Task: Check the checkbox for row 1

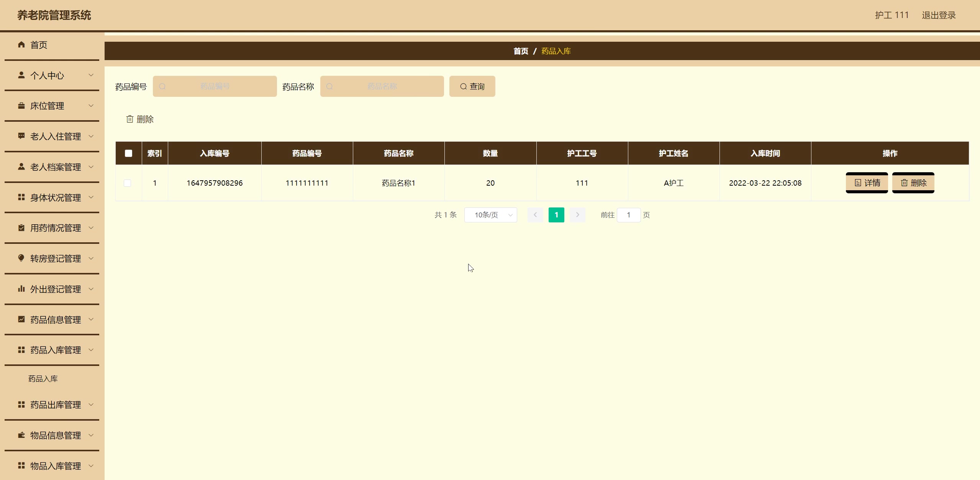Action: click(x=128, y=183)
